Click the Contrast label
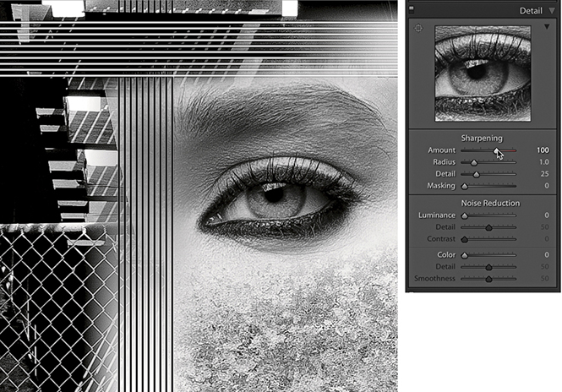 pyautogui.click(x=441, y=238)
